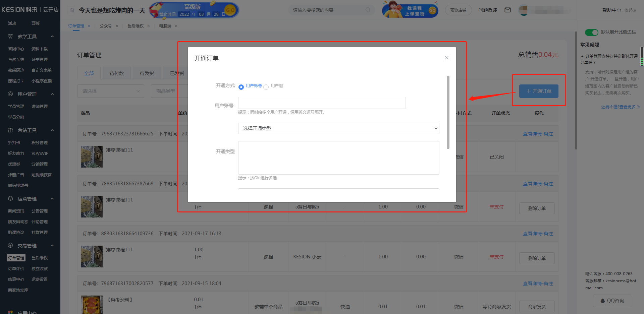The height and width of the screenshot is (314, 644).
Task: View details of order 7968716323781666625
Action: pos(538,134)
